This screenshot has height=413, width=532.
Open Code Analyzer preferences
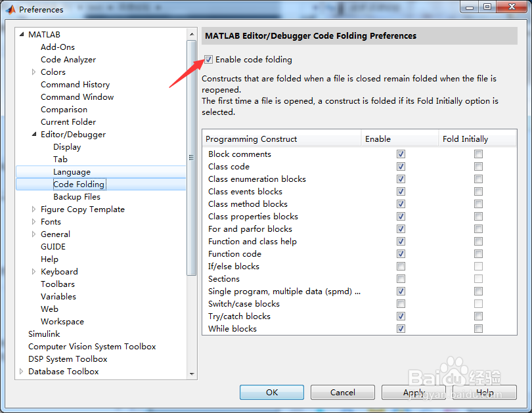[68, 60]
